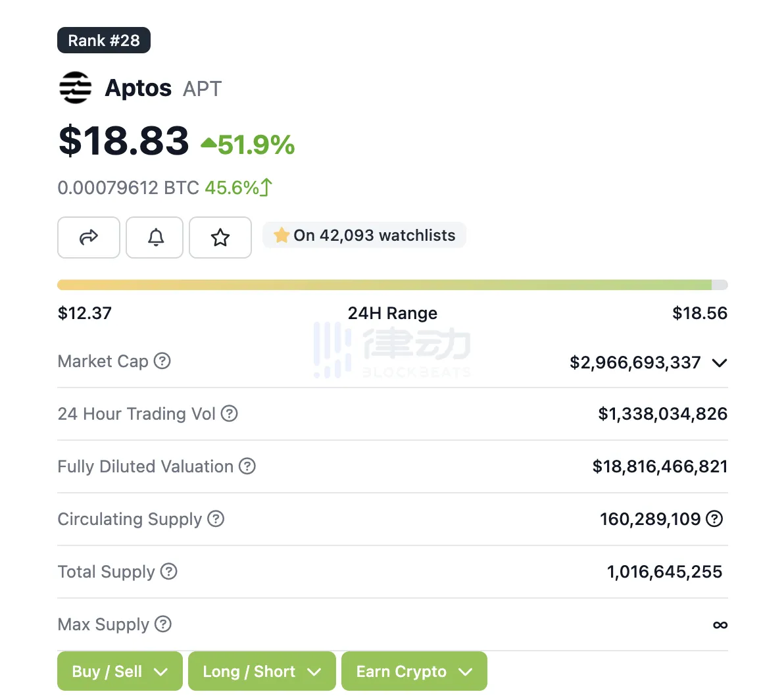Open Total Supply help question icon
Image resolution: width=784 pixels, height=700 pixels.
click(x=168, y=571)
